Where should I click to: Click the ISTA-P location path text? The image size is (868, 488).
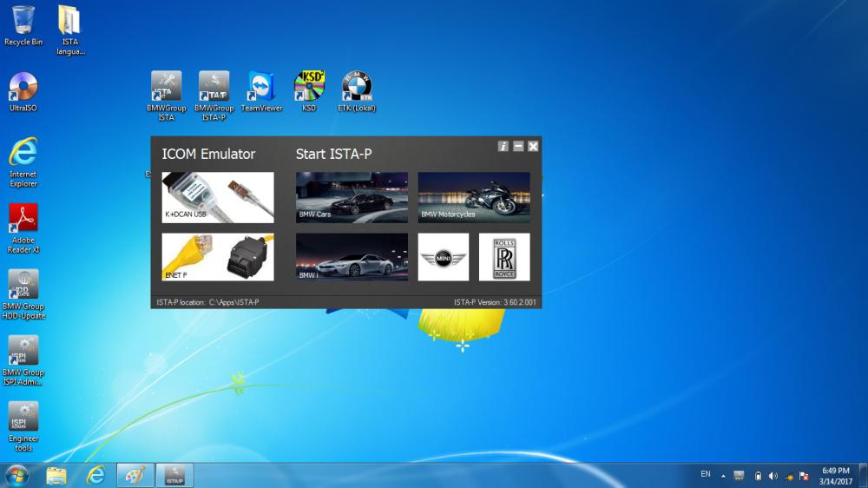(207, 302)
